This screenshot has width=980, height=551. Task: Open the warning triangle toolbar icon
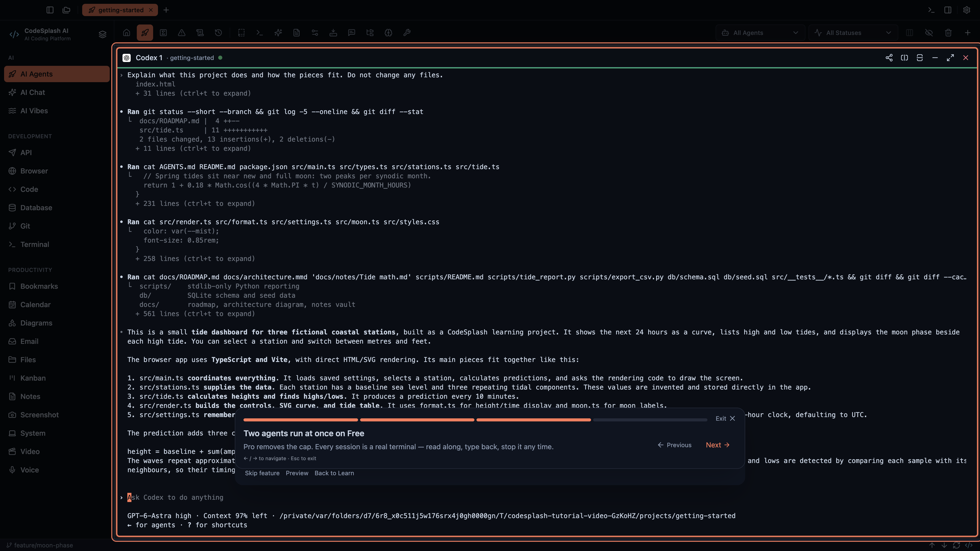click(x=182, y=33)
